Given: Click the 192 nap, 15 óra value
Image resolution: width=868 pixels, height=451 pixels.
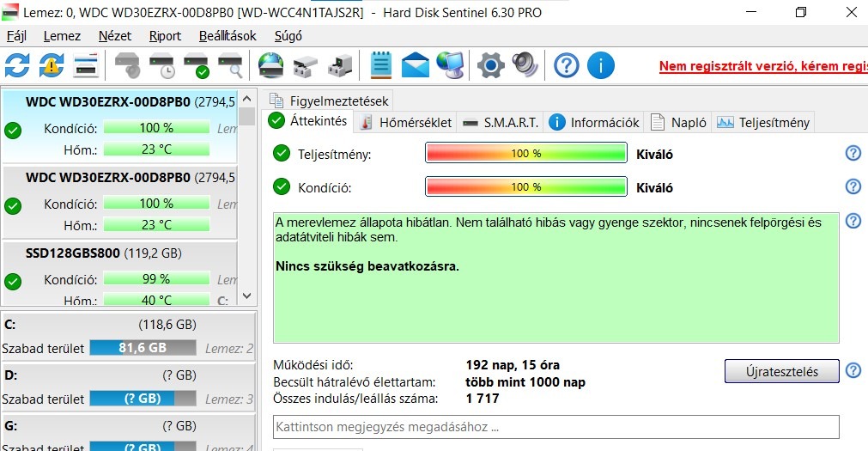Looking at the screenshot, I should pyautogui.click(x=513, y=365).
